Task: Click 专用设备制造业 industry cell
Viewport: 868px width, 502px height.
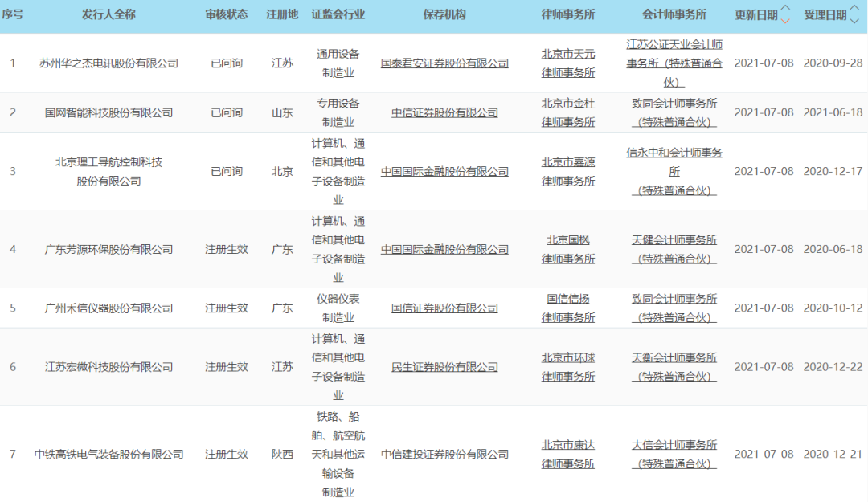Action: pyautogui.click(x=338, y=112)
